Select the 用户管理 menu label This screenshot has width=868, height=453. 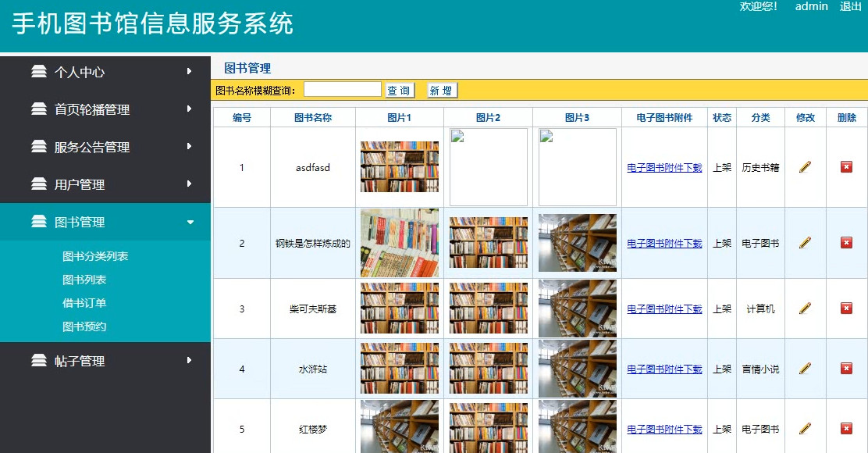tap(79, 184)
